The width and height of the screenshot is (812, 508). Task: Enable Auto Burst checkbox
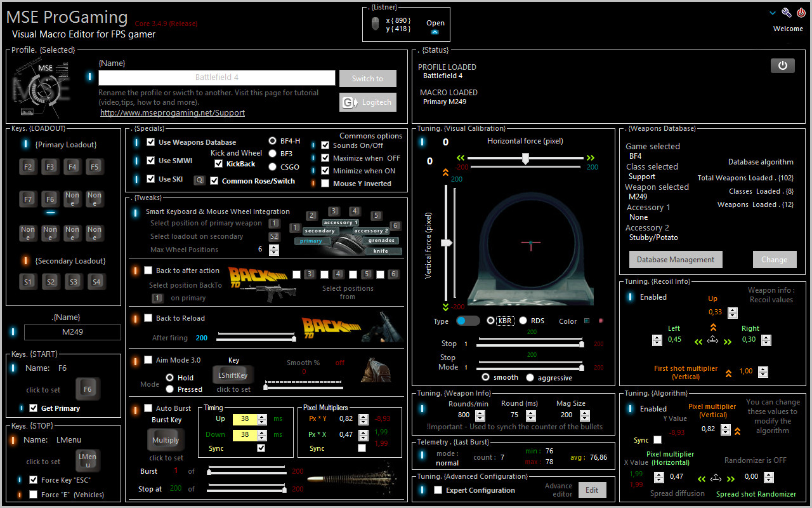(148, 408)
